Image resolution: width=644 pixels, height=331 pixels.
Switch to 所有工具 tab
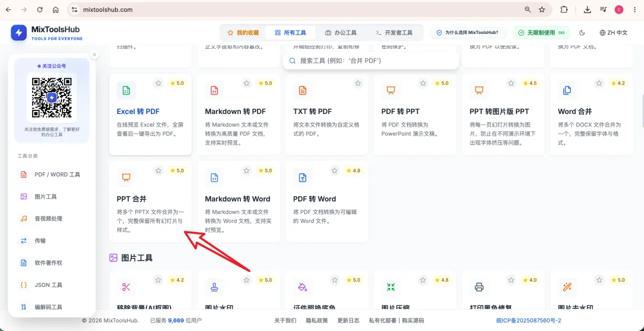pyautogui.click(x=290, y=33)
